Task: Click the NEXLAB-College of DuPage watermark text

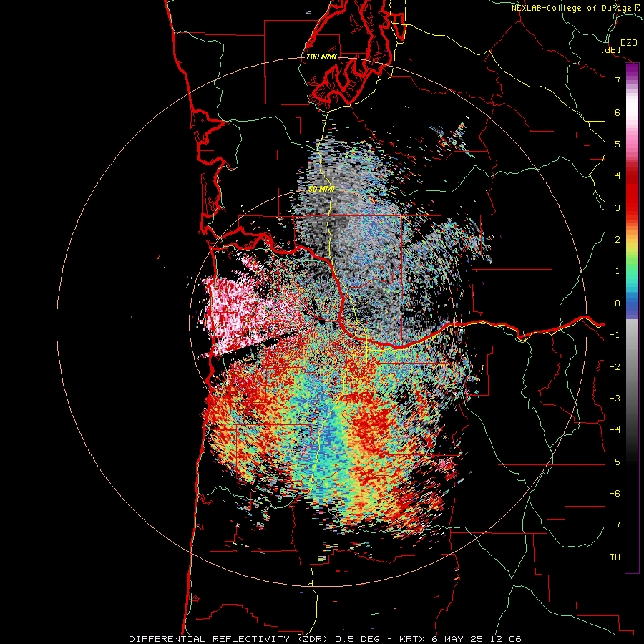Action: [573, 8]
